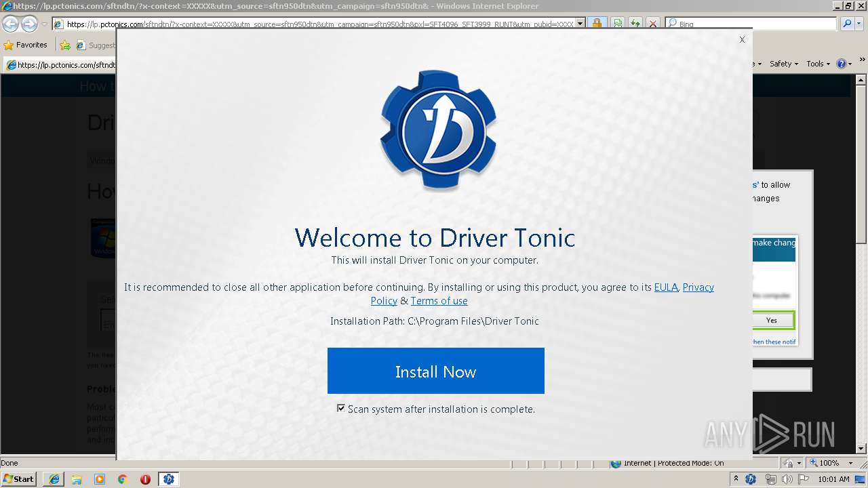The height and width of the screenshot is (488, 868).
Task: Click the browser Back arrow button
Action: [x=11, y=24]
